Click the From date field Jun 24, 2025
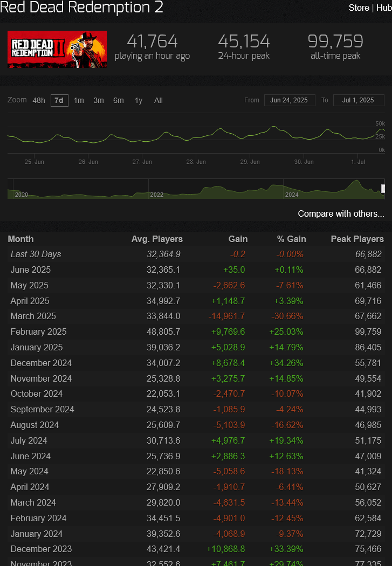 tap(290, 100)
